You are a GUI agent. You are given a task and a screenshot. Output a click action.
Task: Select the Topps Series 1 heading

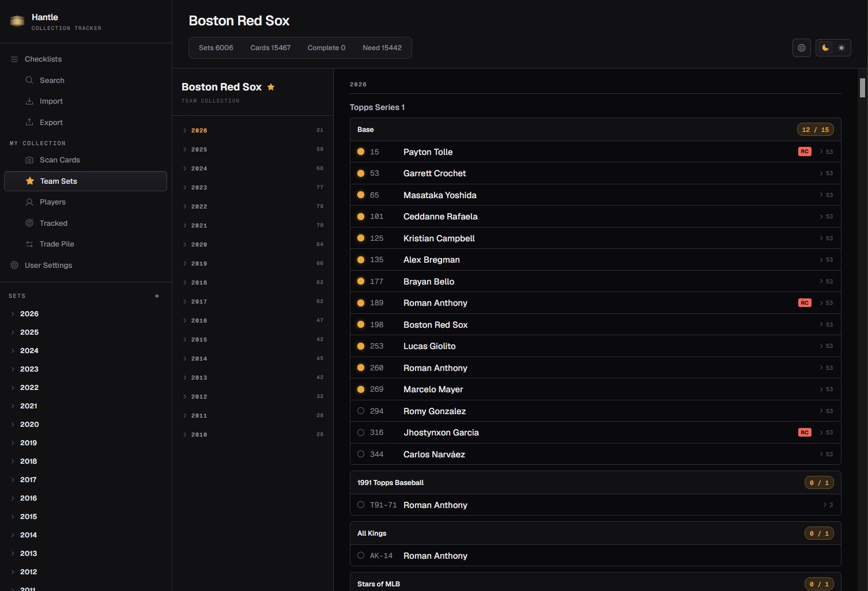(x=378, y=107)
